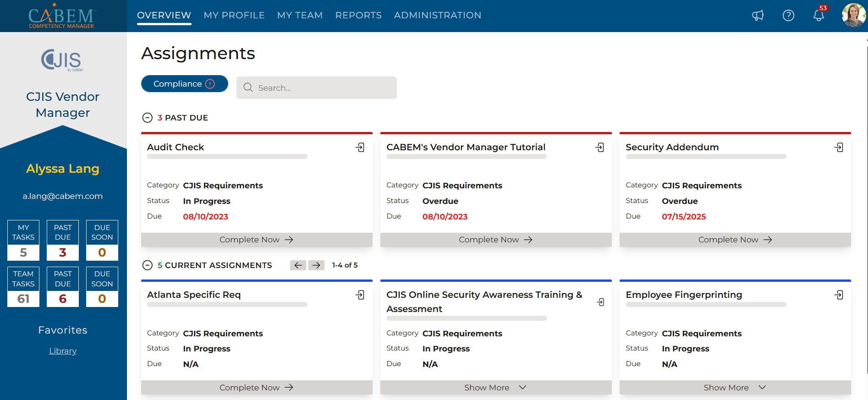This screenshot has width=868, height=400.
Task: Open Employee Fingerprinting launch icon
Action: click(839, 295)
